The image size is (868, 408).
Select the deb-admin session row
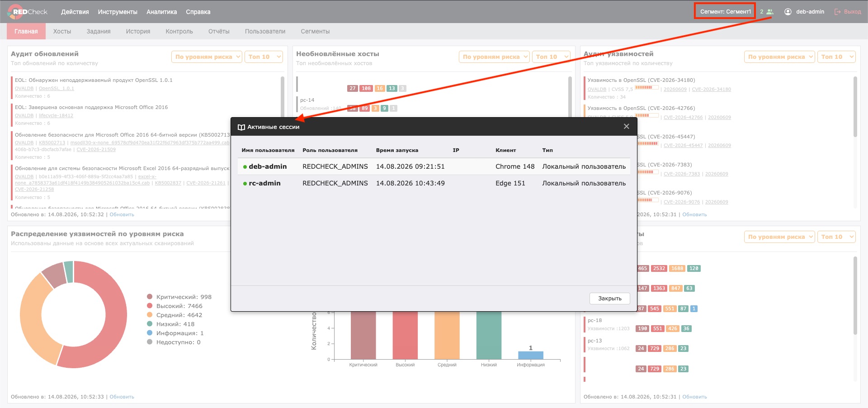pos(434,166)
